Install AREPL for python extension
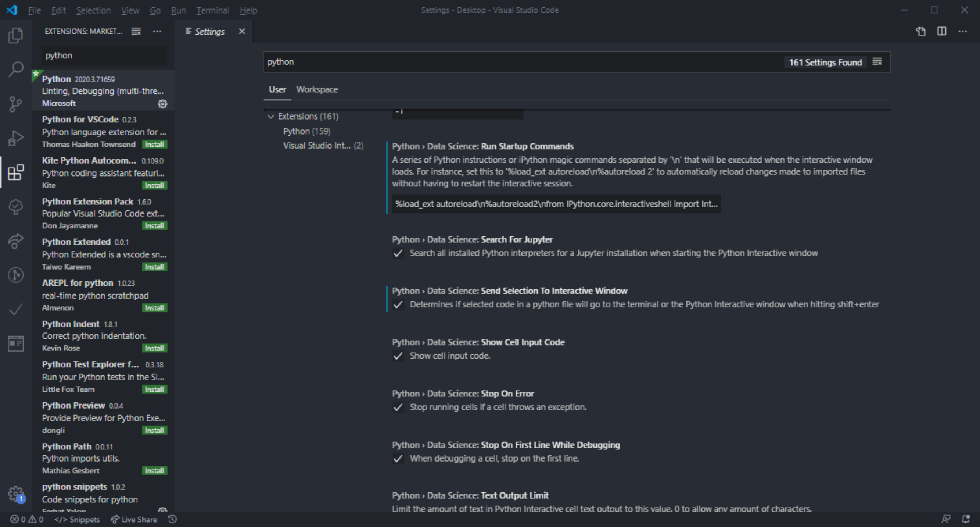 pos(154,309)
